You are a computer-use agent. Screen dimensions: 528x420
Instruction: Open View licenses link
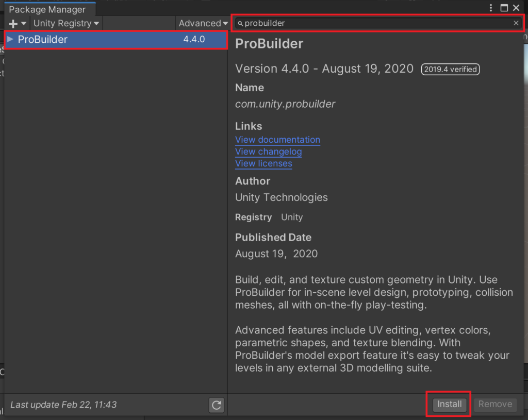point(263,163)
